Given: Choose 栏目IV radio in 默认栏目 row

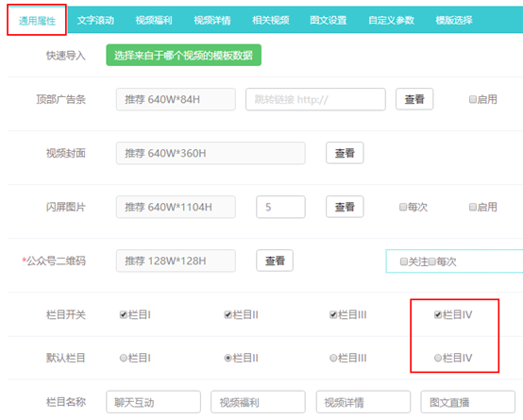Looking at the screenshot, I should tap(438, 358).
